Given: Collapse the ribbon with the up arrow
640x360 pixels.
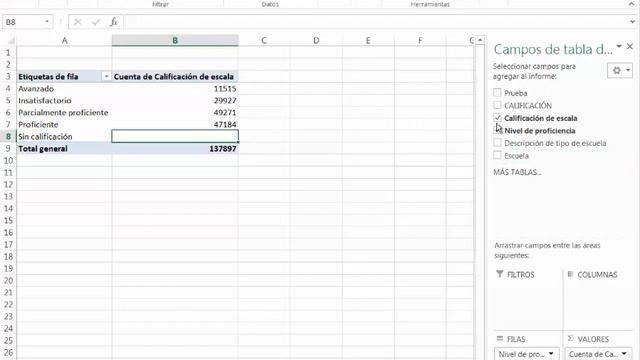Looking at the screenshot, I should click(x=632, y=4).
